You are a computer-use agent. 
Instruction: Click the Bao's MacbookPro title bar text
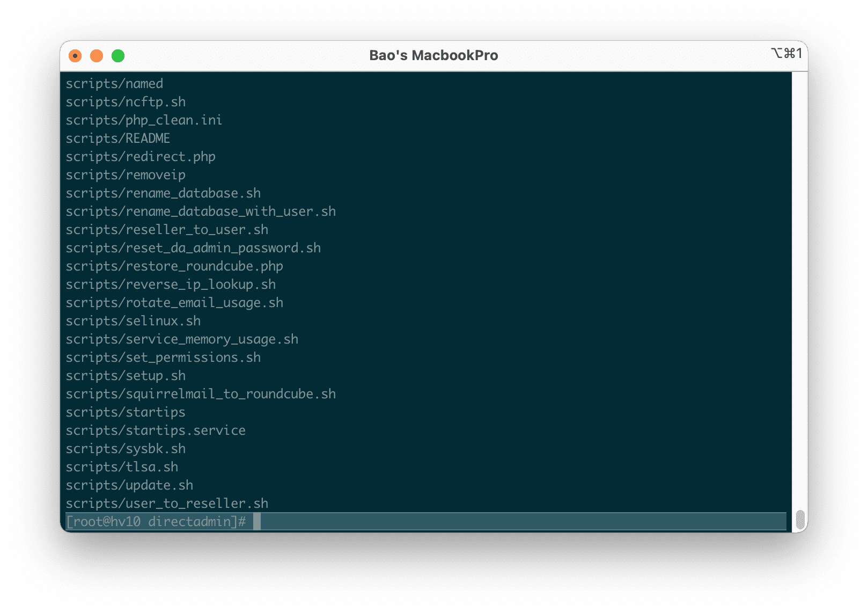(x=433, y=55)
